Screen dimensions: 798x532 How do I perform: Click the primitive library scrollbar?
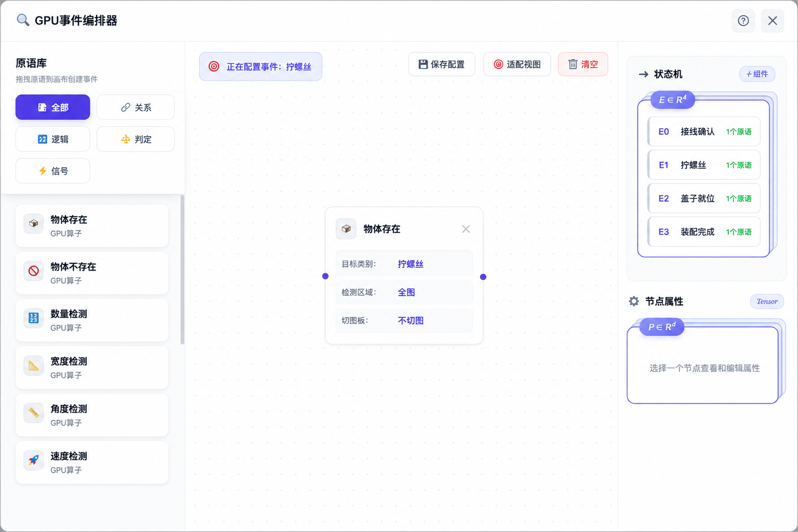[182, 270]
